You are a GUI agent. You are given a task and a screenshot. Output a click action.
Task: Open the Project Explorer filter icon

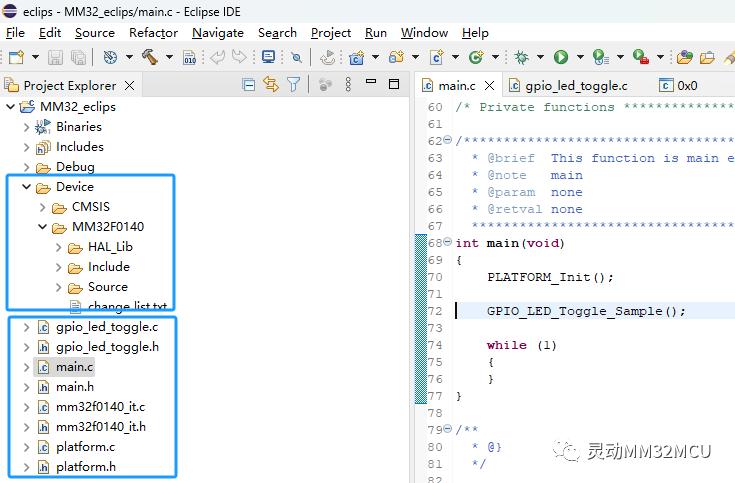click(x=294, y=85)
